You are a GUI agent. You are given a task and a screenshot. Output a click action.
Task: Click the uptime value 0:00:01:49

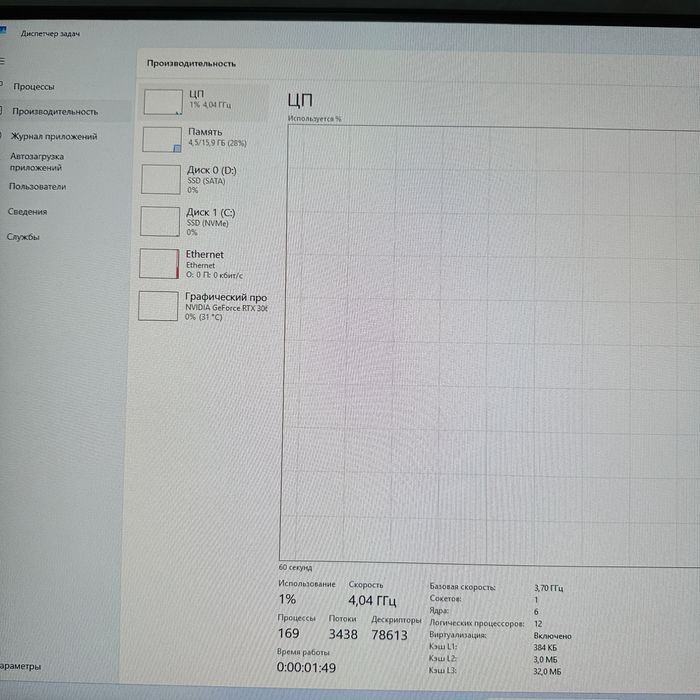pos(306,667)
